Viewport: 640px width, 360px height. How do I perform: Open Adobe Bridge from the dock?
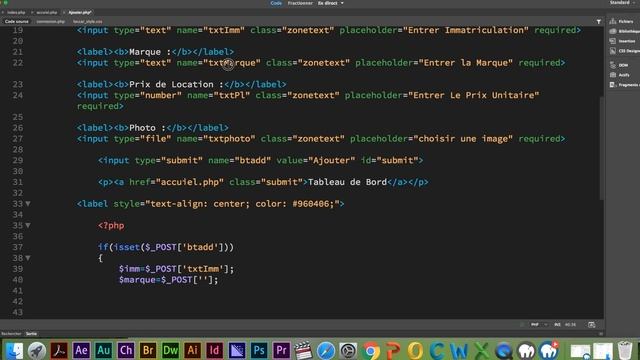148,350
